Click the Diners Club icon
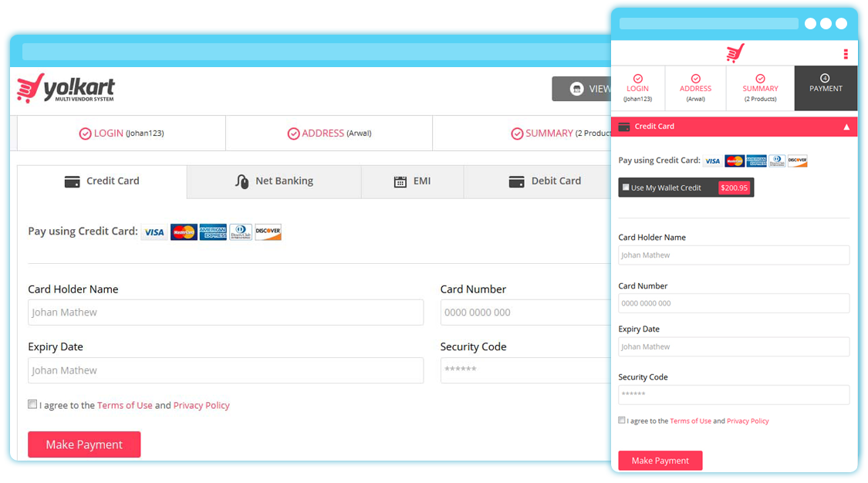 (x=241, y=231)
